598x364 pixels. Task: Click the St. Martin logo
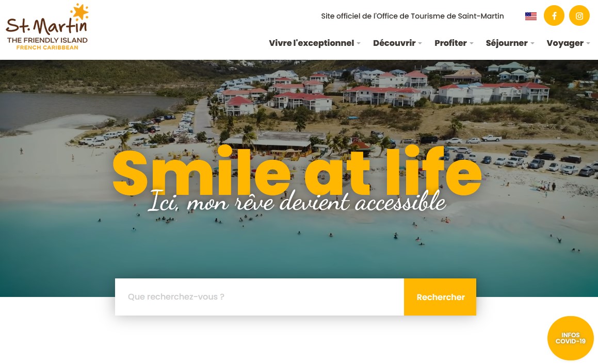tap(47, 27)
